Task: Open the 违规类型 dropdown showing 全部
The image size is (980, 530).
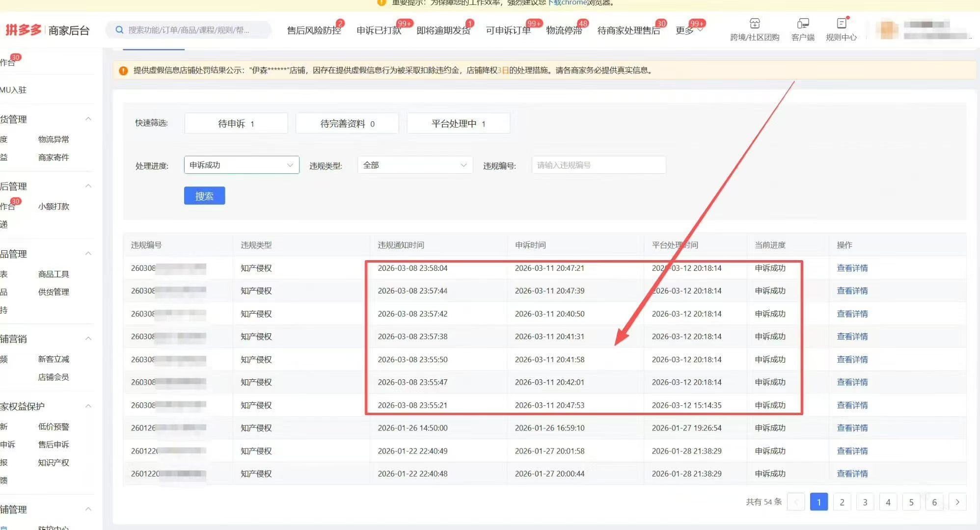Action: tap(415, 165)
